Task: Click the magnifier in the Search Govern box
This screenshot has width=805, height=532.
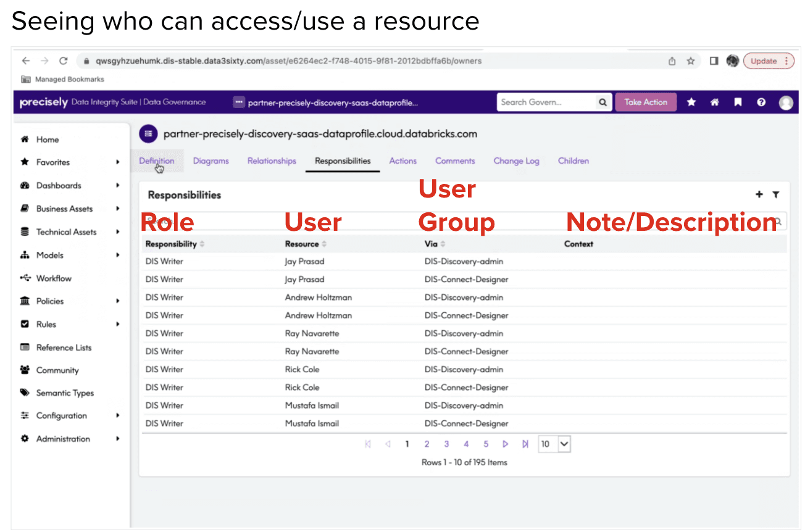Action: coord(603,102)
